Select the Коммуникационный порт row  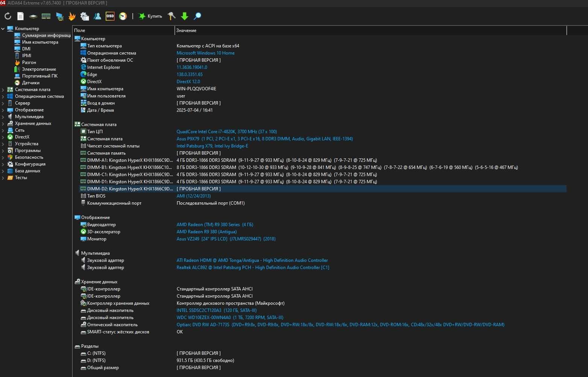323,203
